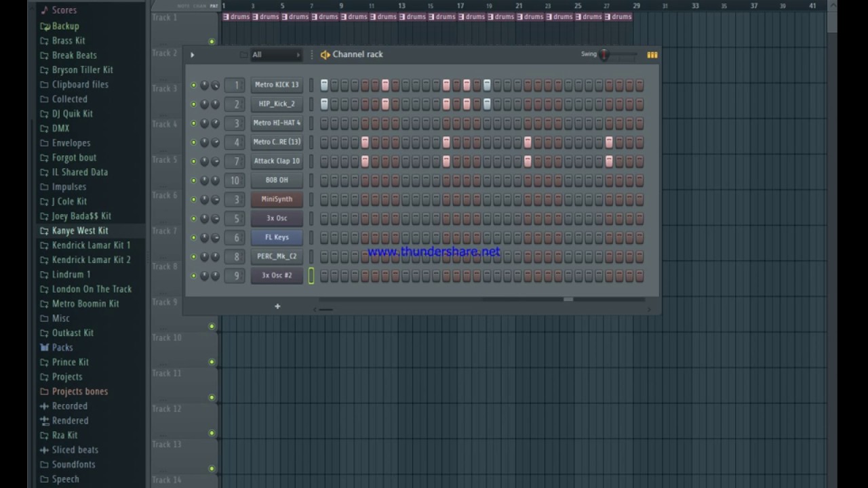Open the All channel filter dropdown
Image resolution: width=868 pixels, height=488 pixels.
click(x=276, y=55)
